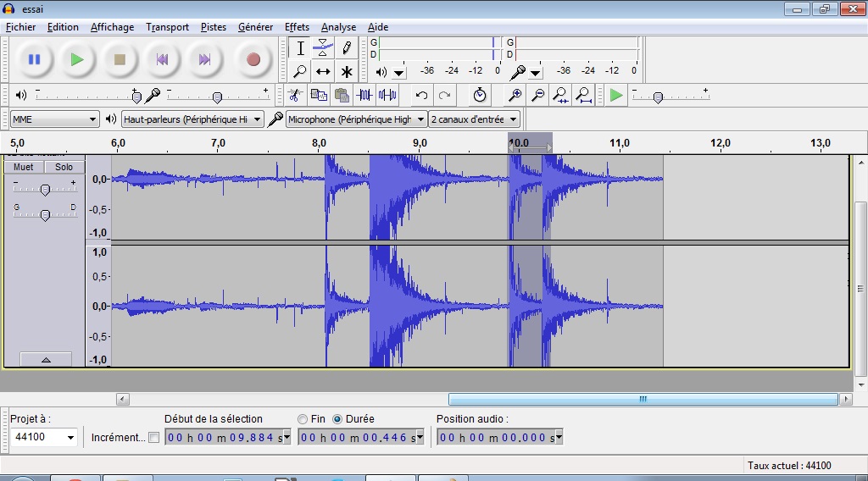Open audio position time format dropdown
The width and height of the screenshot is (868, 481).
pos(559,437)
